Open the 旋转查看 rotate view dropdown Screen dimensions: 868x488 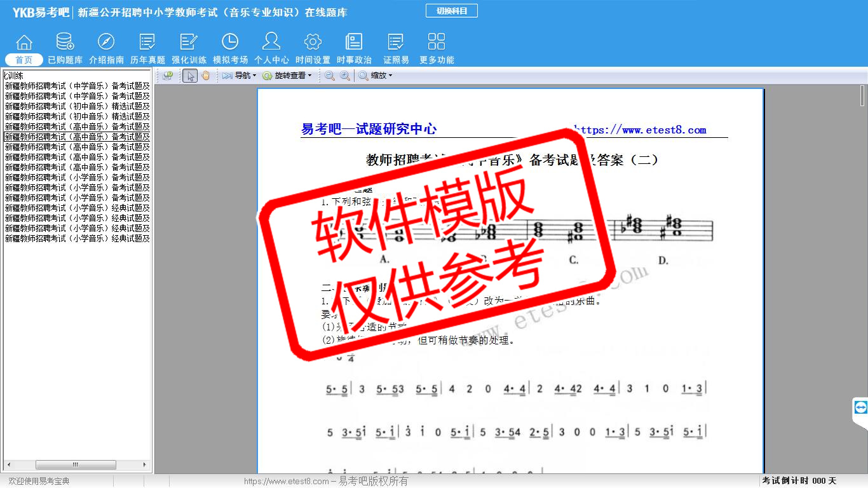click(287, 76)
